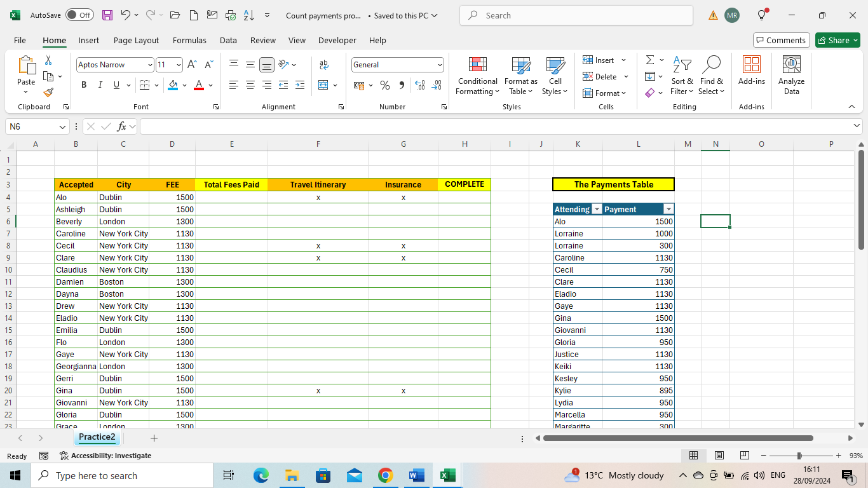Select the Practice2 sheet tab

[x=97, y=437]
